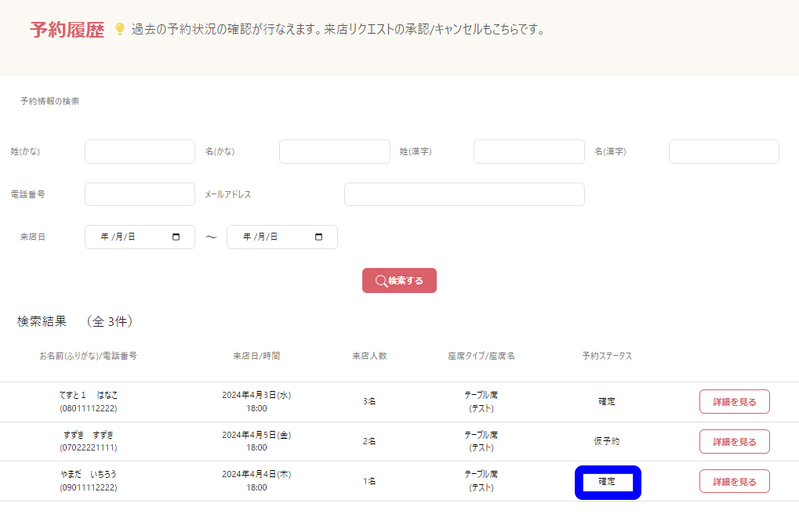Focus the 電話番号 input box
The height and width of the screenshot is (532, 799).
coord(140,194)
